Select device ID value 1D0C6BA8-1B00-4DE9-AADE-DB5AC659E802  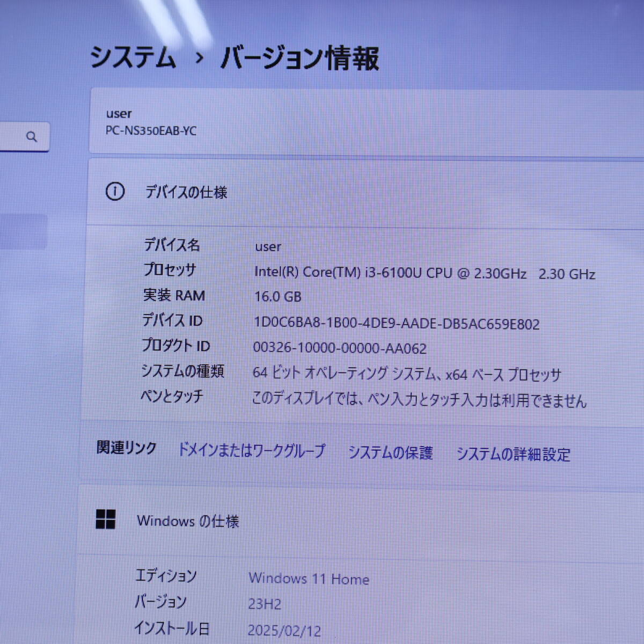click(397, 324)
